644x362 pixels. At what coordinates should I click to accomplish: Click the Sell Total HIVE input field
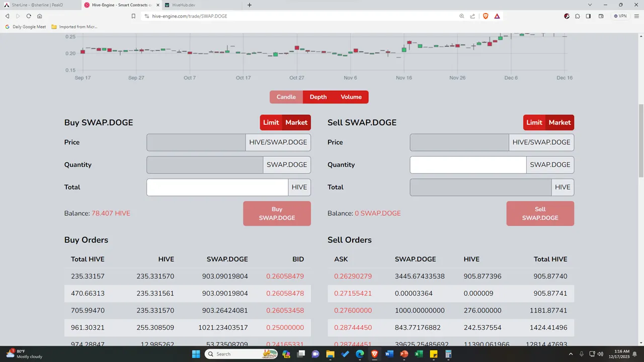[480, 187]
